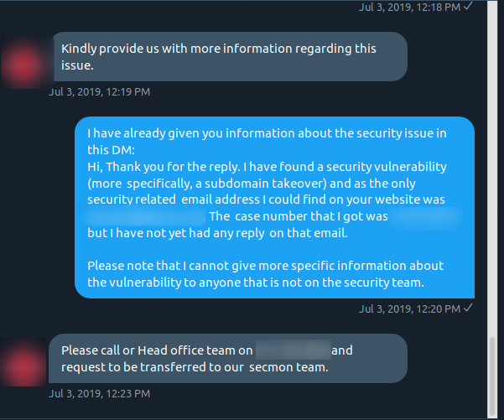The image size is (504, 420).
Task: Click the 'Kindly provide us' message bubble
Action: [x=231, y=56]
